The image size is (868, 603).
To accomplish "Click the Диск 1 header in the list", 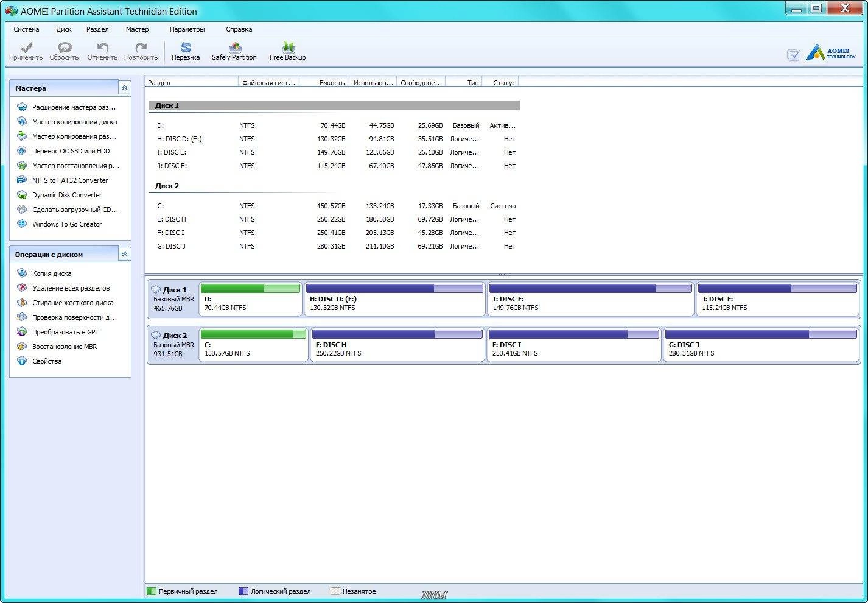I will [x=334, y=105].
